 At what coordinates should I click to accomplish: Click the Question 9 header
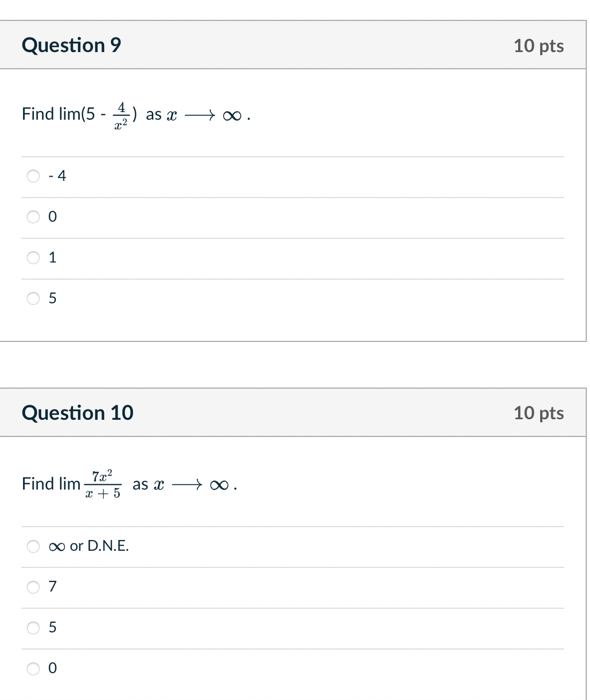(x=72, y=45)
